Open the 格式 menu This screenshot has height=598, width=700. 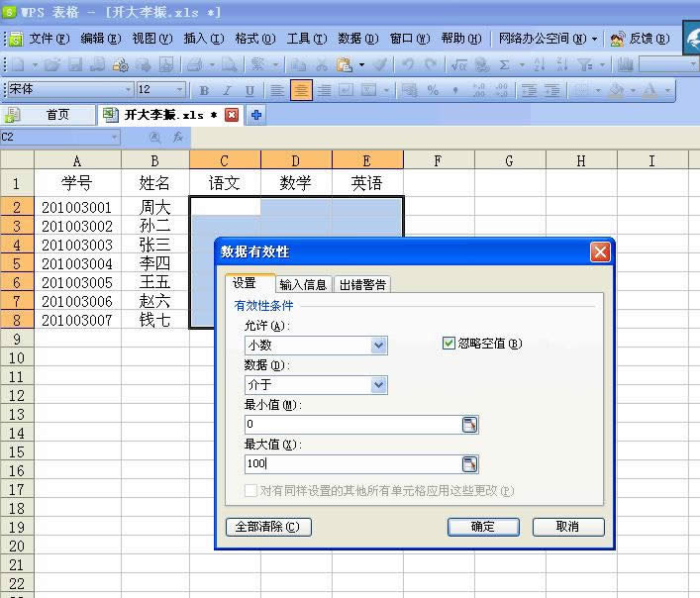tap(255, 39)
